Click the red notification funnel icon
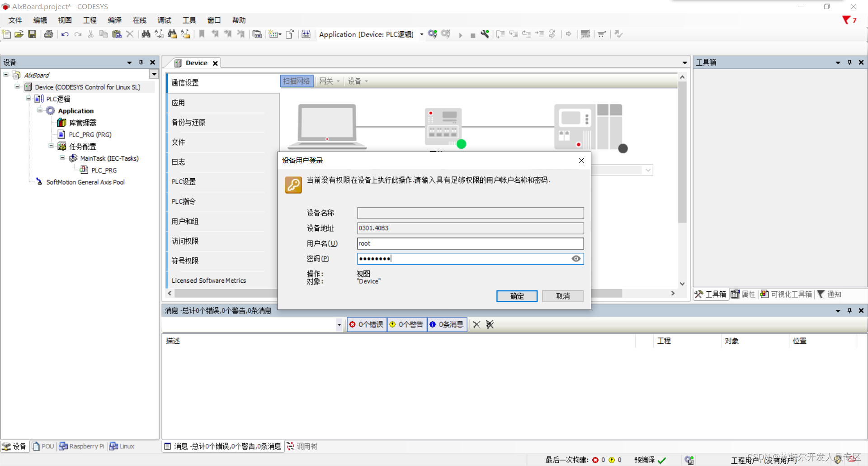The height and width of the screenshot is (466, 868). pyautogui.click(x=846, y=20)
